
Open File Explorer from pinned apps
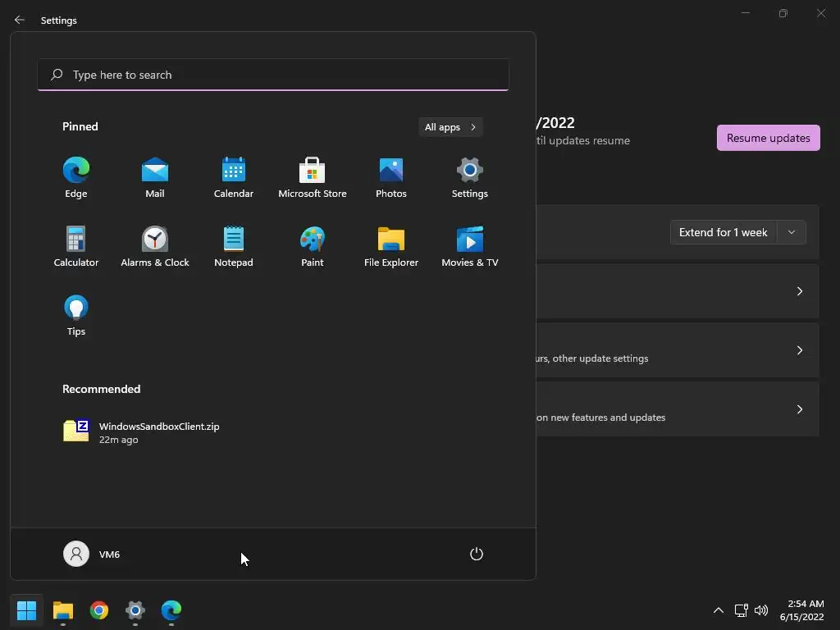[x=391, y=246]
